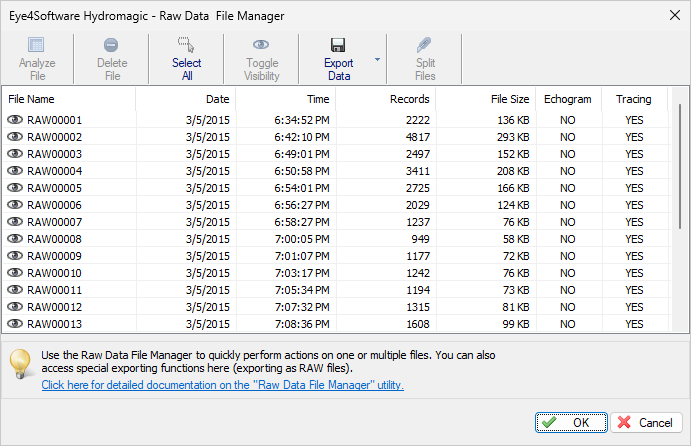Screen dimensions: 691x446
Task: Click file size 58 KB
Action: tap(516, 239)
